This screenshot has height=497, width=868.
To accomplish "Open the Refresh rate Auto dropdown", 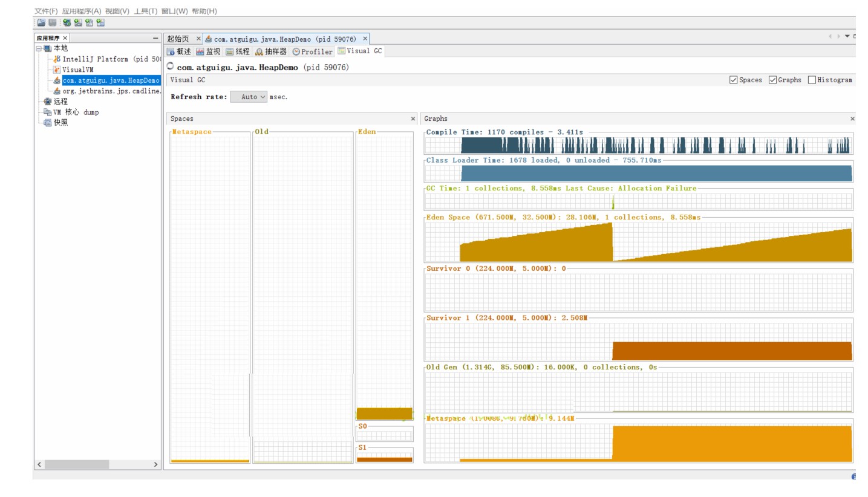I will click(x=249, y=97).
